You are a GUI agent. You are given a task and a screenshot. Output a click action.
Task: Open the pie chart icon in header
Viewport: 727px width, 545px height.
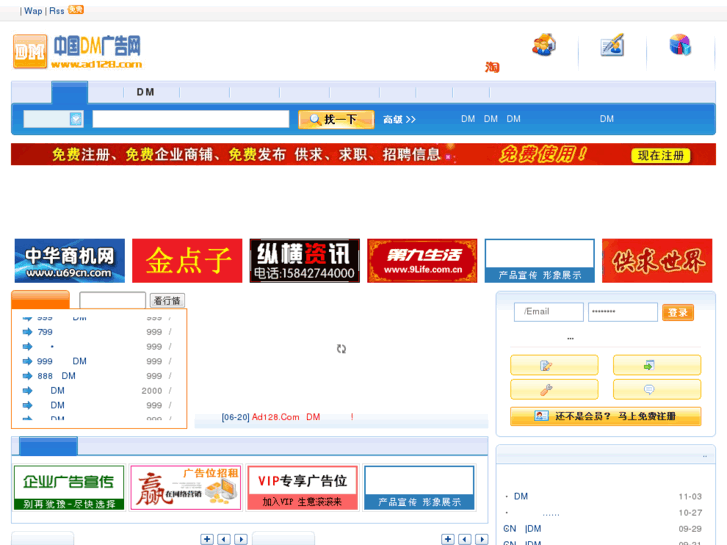(680, 45)
